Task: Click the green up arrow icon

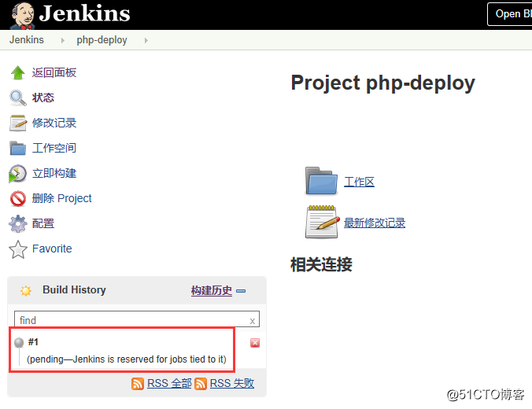Action: tap(17, 72)
